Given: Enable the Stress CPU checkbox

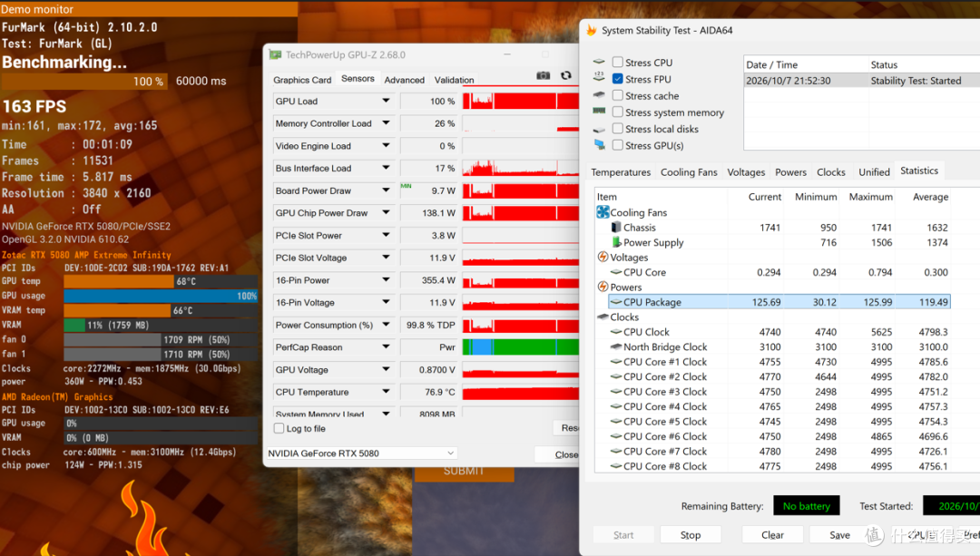Looking at the screenshot, I should (x=618, y=62).
